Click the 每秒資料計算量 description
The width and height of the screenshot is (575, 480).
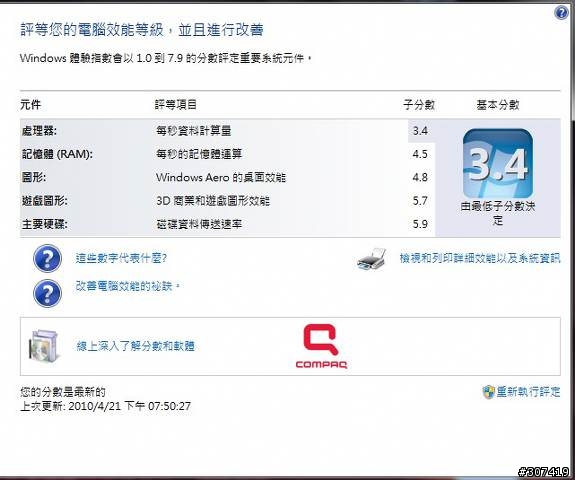click(194, 131)
